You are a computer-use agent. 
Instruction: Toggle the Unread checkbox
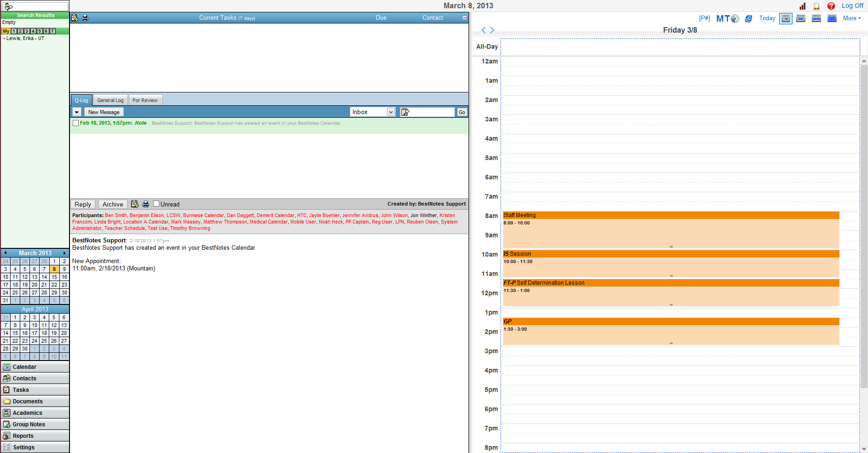156,204
